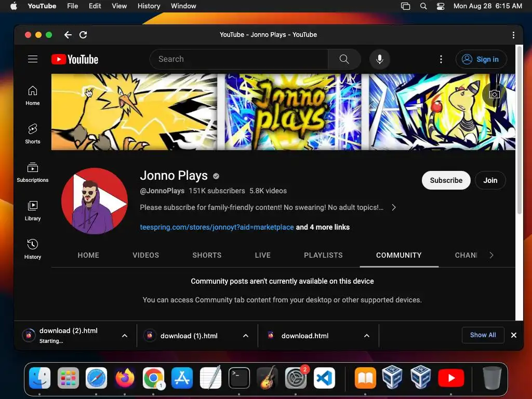Click the search magnifier button
The height and width of the screenshot is (399, 532).
pyautogui.click(x=344, y=59)
